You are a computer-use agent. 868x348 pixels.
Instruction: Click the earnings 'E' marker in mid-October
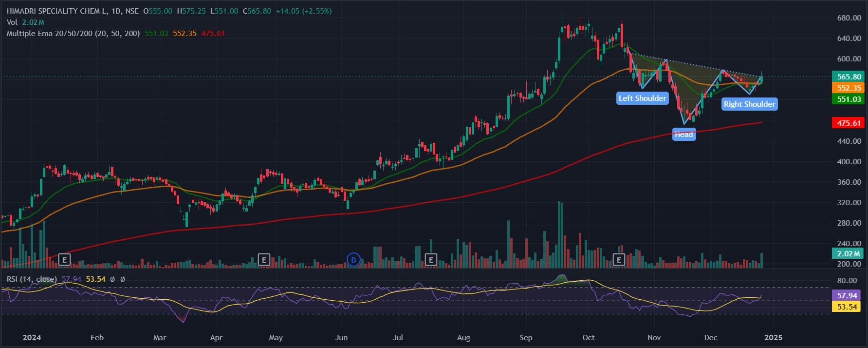tap(619, 260)
